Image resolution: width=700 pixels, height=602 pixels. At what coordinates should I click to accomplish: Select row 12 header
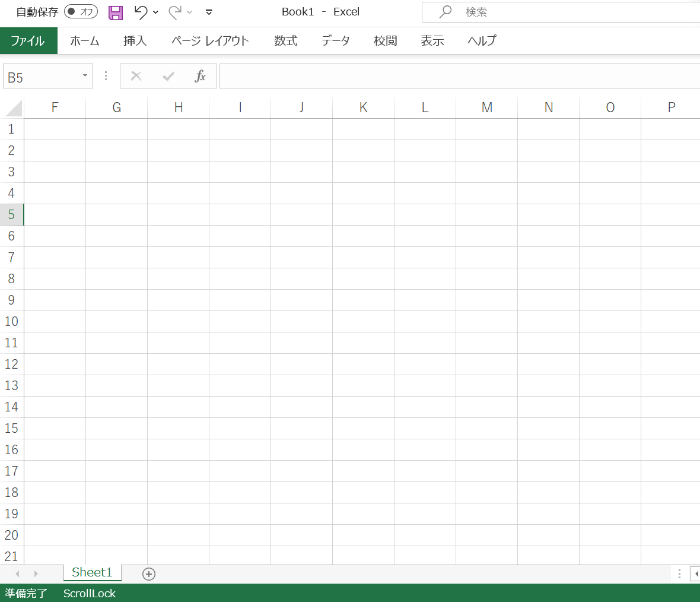(11, 365)
